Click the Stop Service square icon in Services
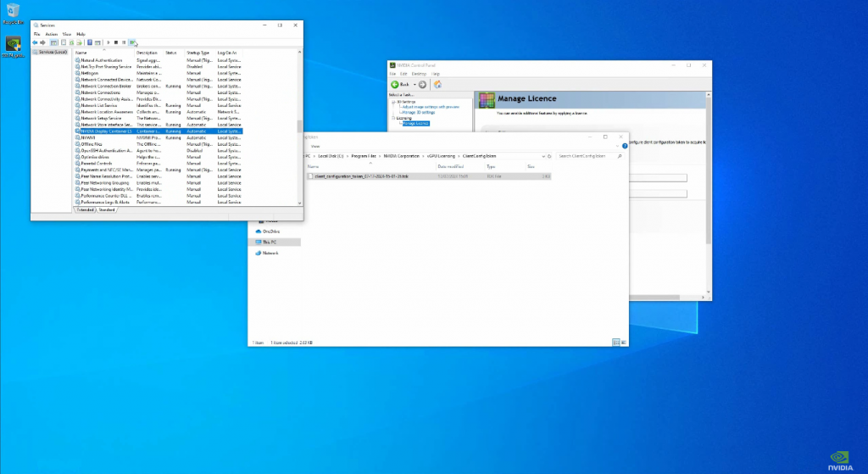 [x=115, y=42]
